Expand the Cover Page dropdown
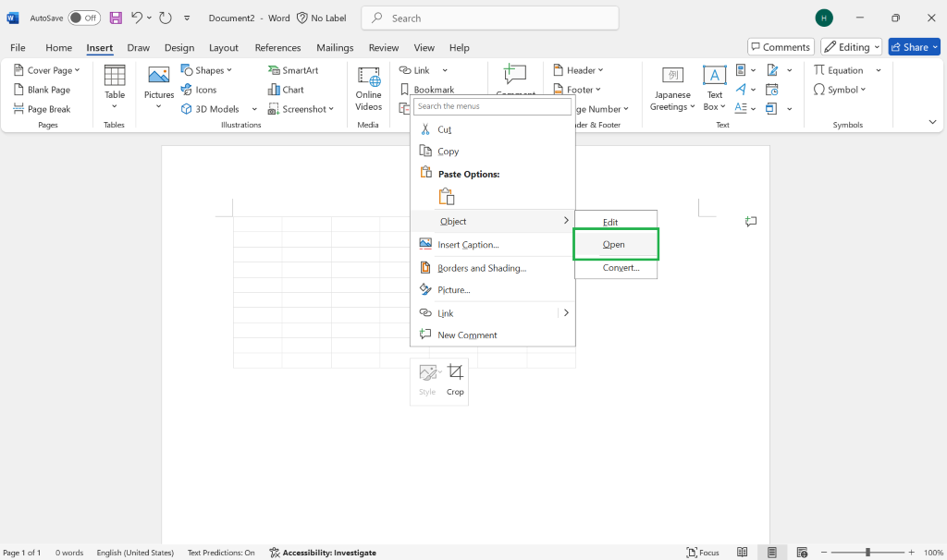947x560 pixels. click(x=77, y=70)
